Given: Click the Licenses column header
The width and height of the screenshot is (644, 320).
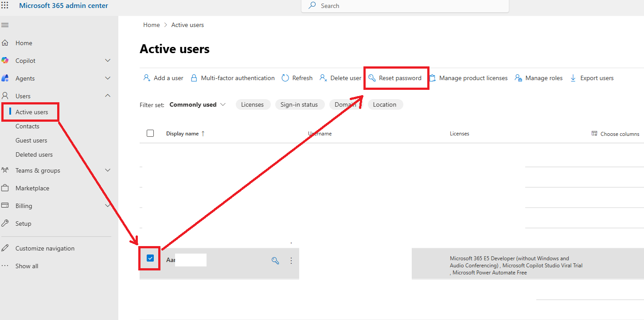Looking at the screenshot, I should point(460,134).
